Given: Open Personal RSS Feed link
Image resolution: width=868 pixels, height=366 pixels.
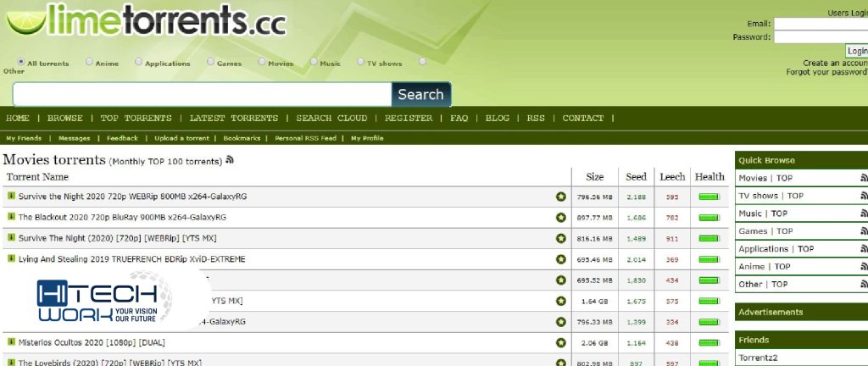Looking at the screenshot, I should click(305, 138).
